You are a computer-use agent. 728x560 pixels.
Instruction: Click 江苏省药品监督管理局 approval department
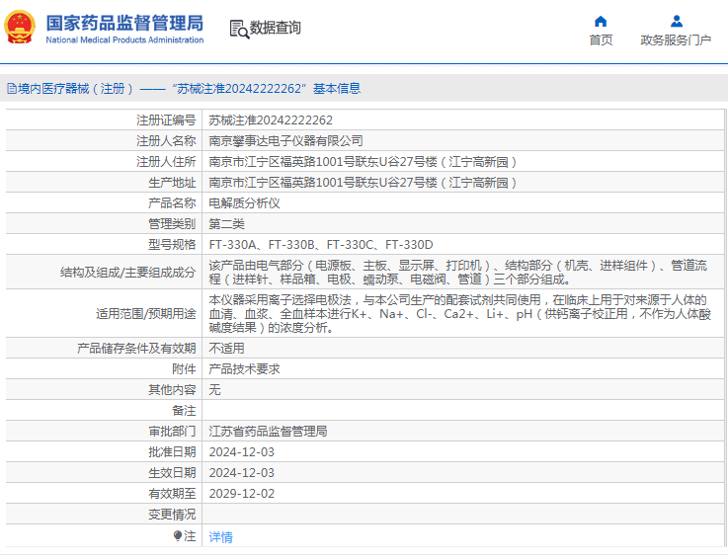point(268,432)
